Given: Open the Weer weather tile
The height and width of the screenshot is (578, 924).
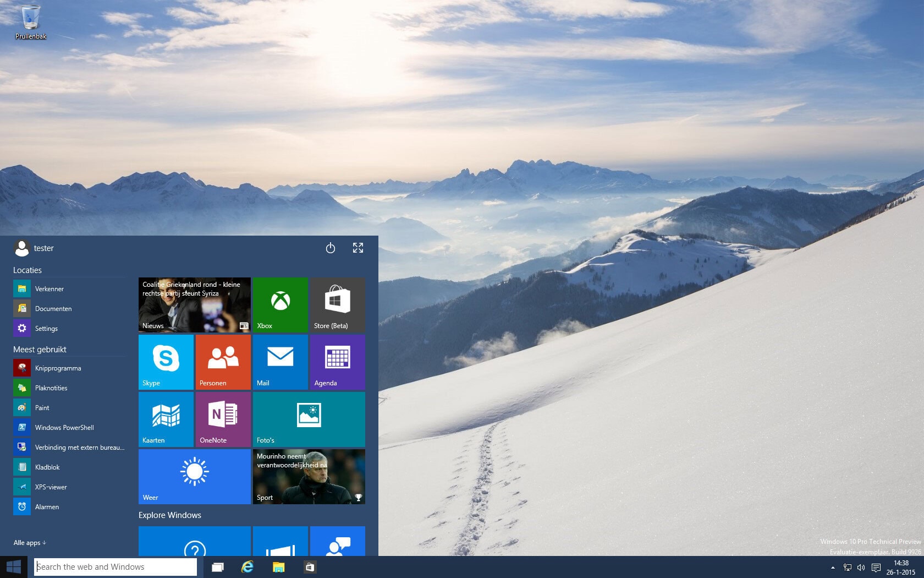Looking at the screenshot, I should [x=194, y=476].
